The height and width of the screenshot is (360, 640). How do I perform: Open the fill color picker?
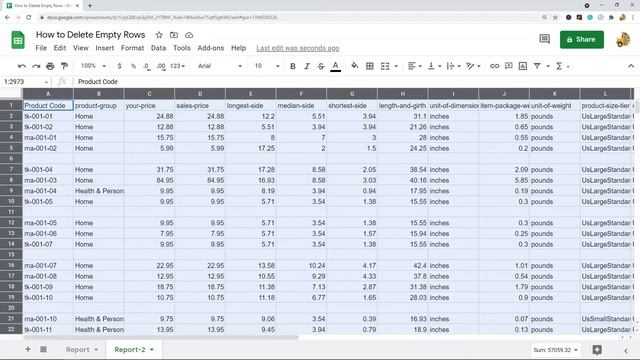355,66
